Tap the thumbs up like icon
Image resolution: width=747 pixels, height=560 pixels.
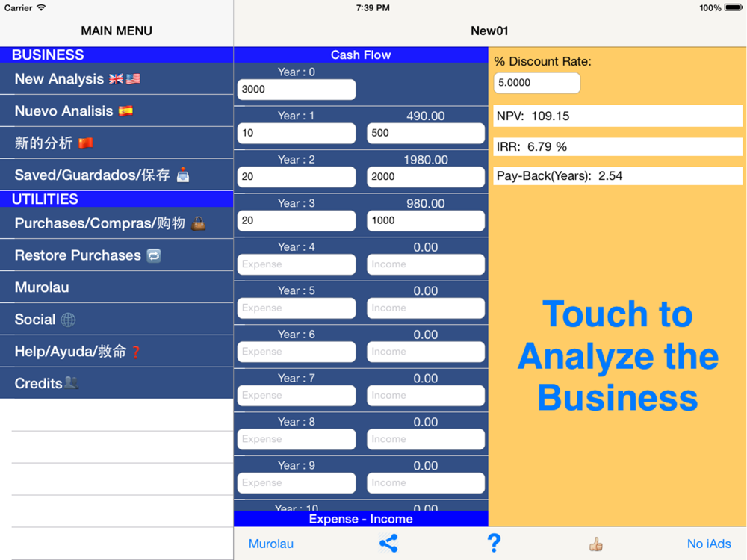[x=595, y=544]
